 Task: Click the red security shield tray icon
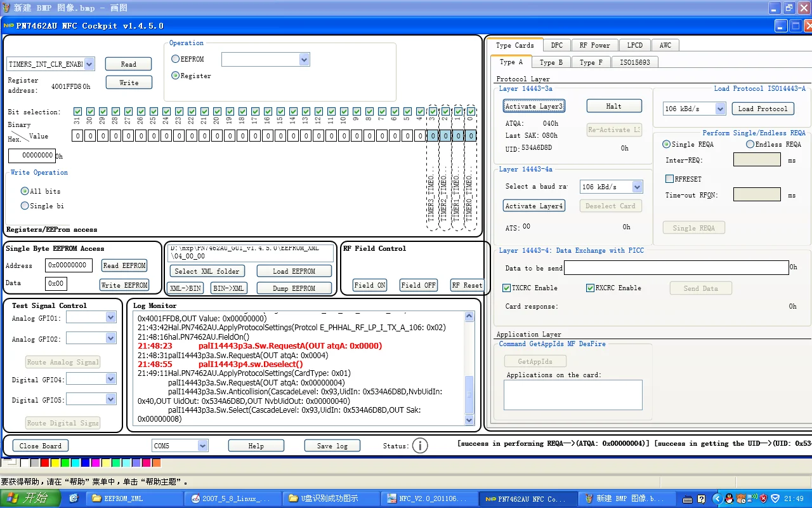coord(763,498)
